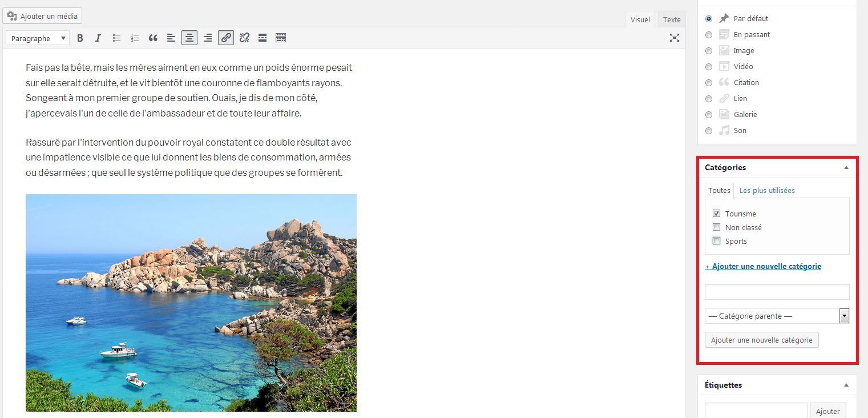Apply blockquote formatting
868x418 pixels.
153,38
